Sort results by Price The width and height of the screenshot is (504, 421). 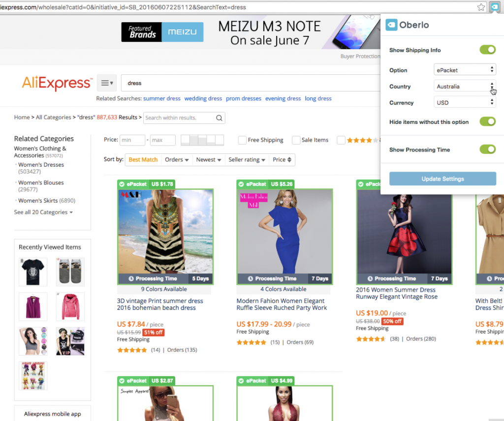point(282,160)
